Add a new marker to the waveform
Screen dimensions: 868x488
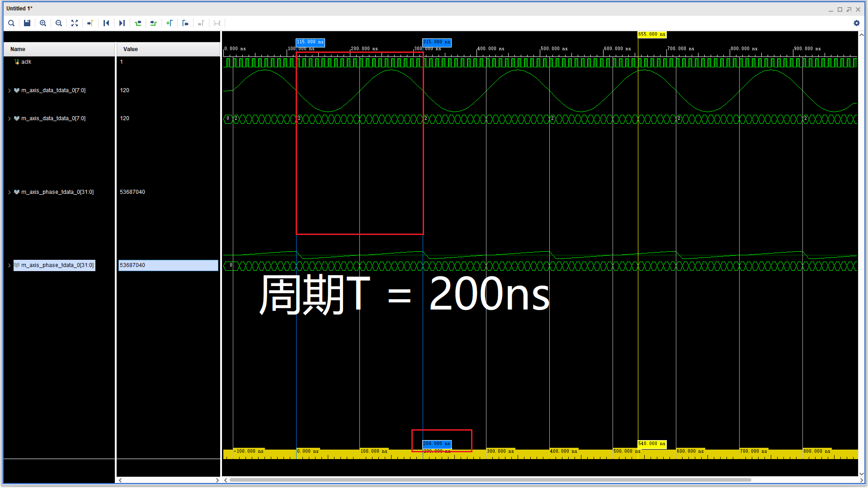tap(170, 23)
